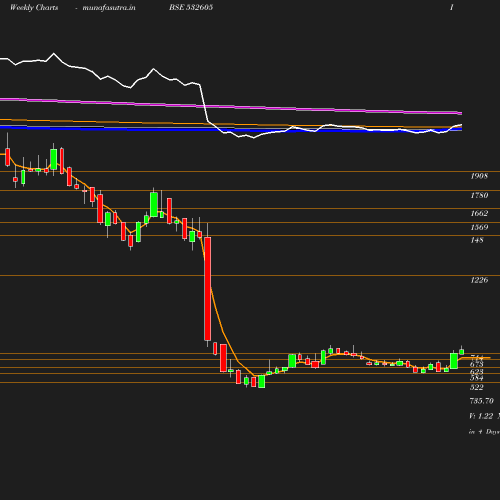500x500 pixels.
Task: Click the 735.70 closing price value
Action: 482,401
